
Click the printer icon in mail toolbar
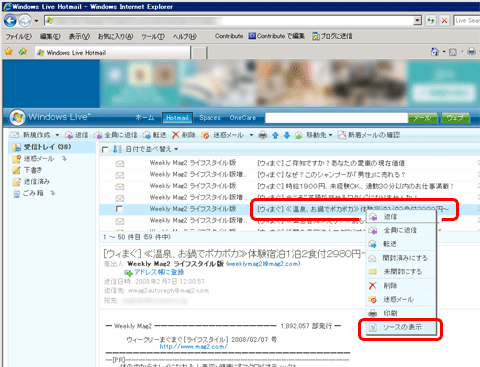click(263, 135)
